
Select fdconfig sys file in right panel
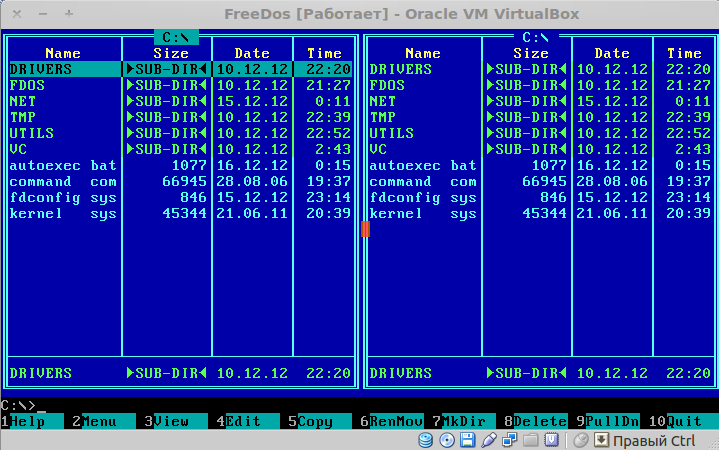pyautogui.click(x=541, y=198)
